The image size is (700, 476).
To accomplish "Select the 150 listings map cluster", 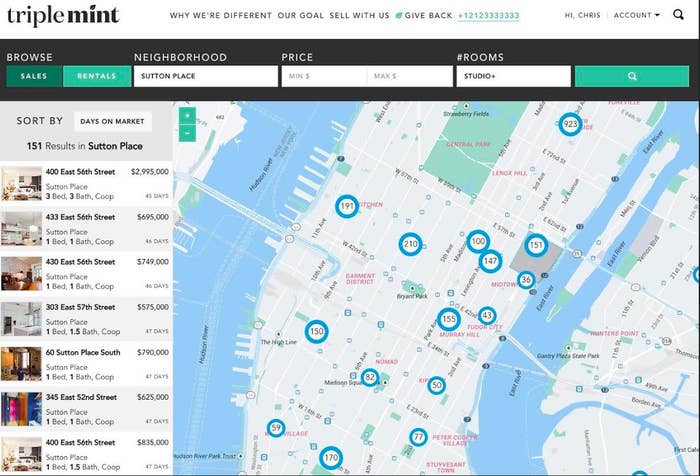I will click(317, 332).
